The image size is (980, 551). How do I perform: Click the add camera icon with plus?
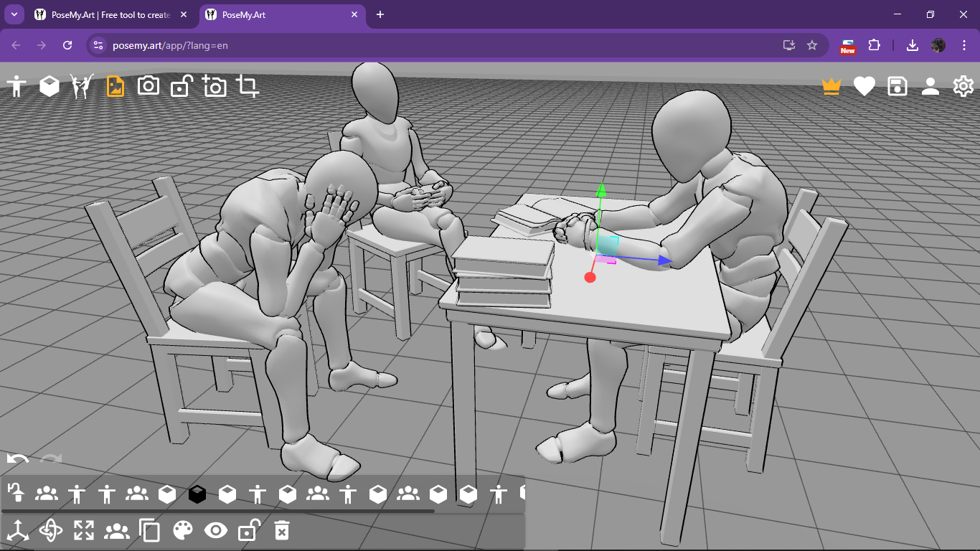pos(214,86)
